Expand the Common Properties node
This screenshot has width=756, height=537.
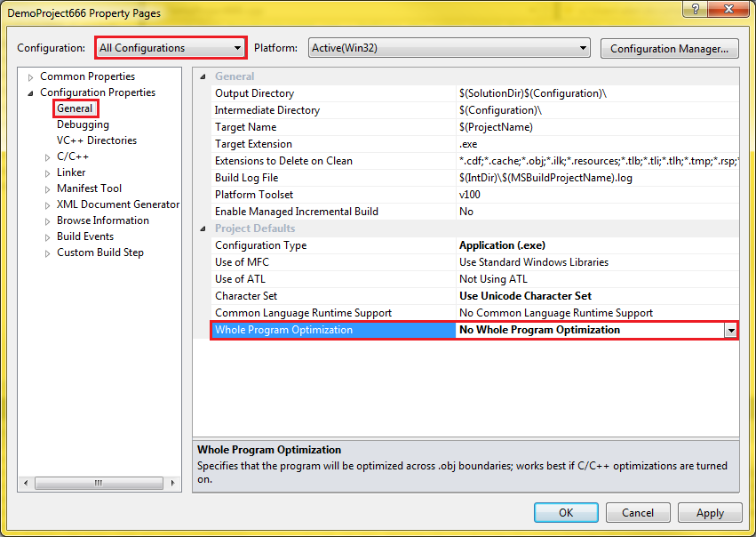31,77
